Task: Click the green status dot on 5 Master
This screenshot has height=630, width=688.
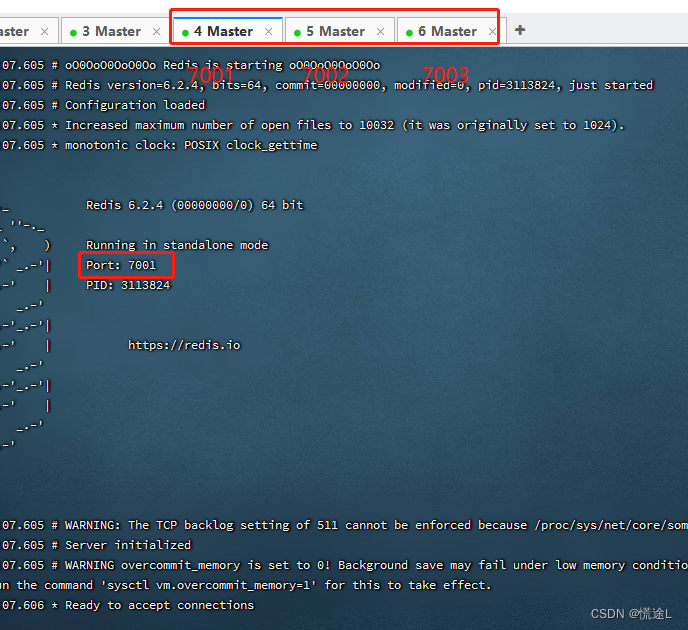Action: [x=297, y=33]
